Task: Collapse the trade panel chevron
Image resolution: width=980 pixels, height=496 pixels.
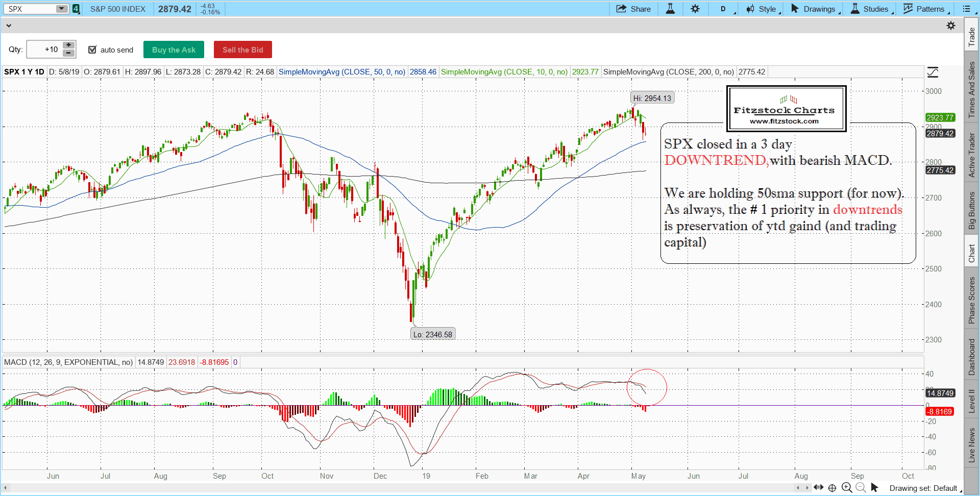Action: click(9, 26)
